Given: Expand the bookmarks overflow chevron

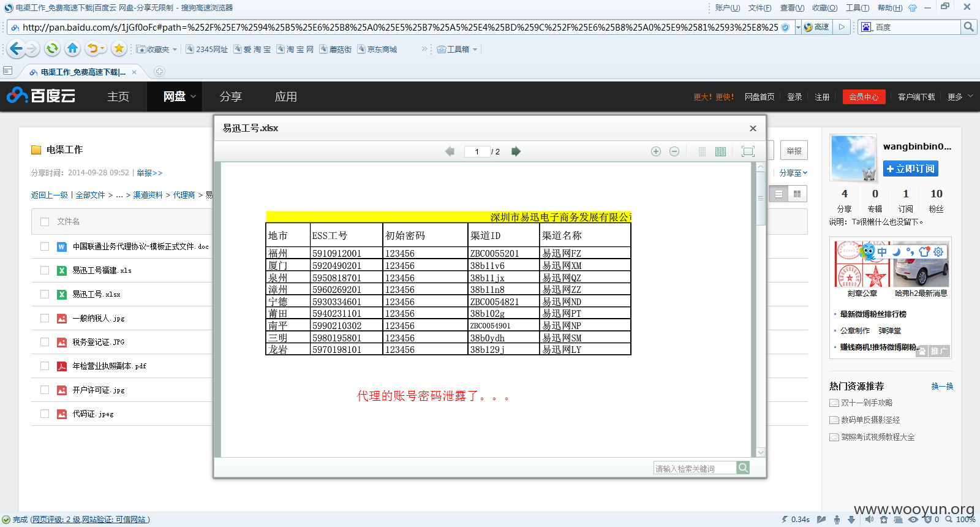Looking at the screenshot, I should coord(424,49).
